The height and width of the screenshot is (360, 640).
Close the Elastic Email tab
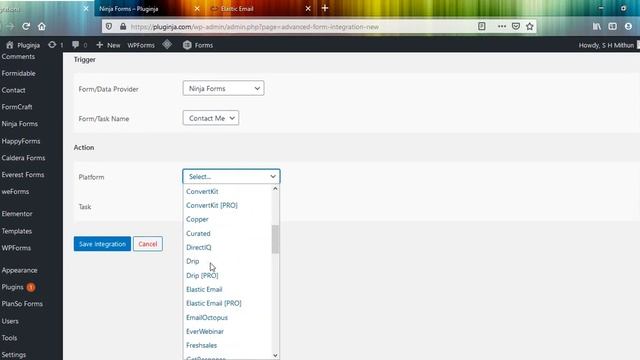(x=308, y=9)
